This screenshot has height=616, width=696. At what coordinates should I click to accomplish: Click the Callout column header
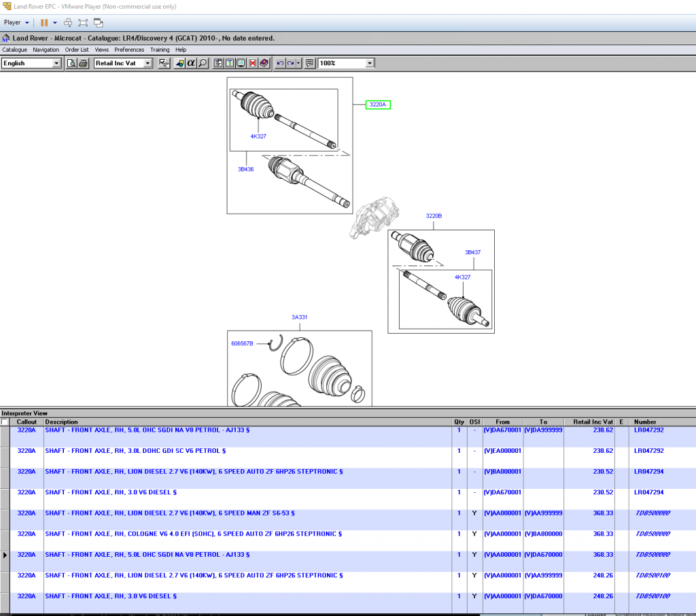click(x=27, y=422)
